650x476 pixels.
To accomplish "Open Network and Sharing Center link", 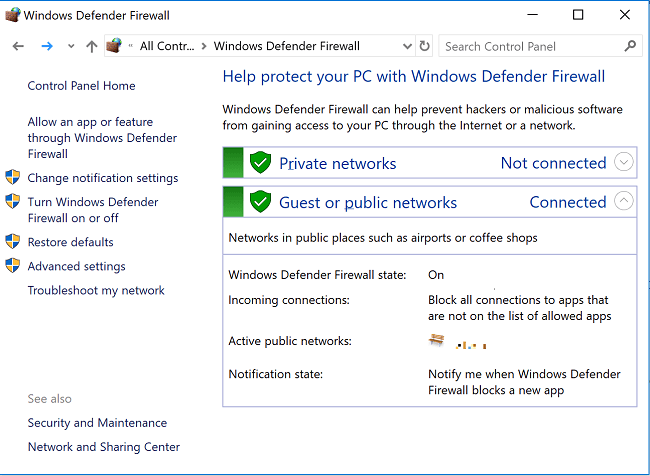I will coord(104,447).
